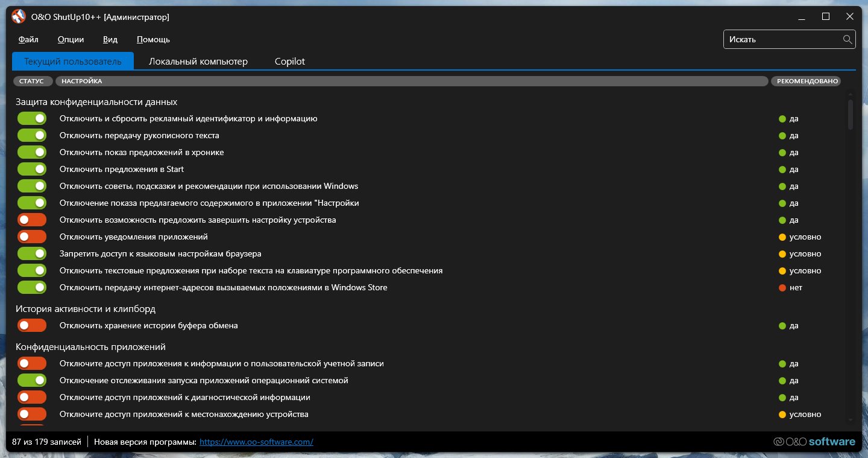The width and height of the screenshot is (868, 458).
Task: Minimize the ShutUp10++ window
Action: coord(798,17)
